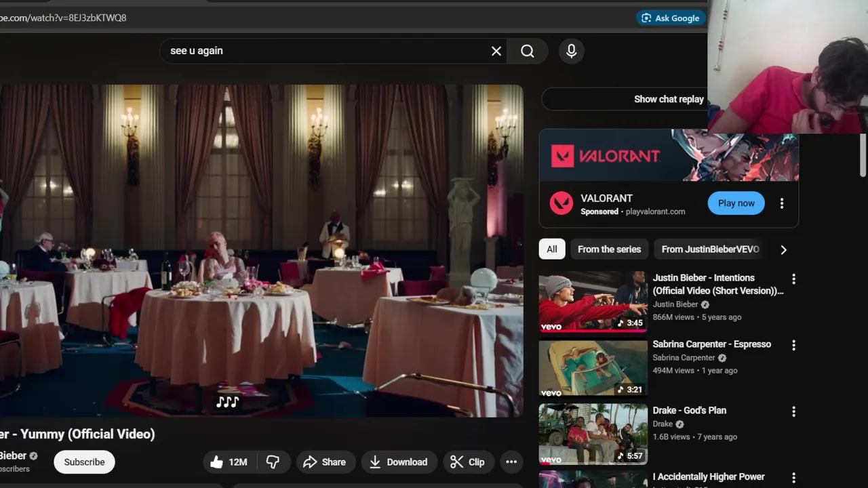Expand more filter chips with right arrow
This screenshot has width=868, height=488.
tap(783, 249)
